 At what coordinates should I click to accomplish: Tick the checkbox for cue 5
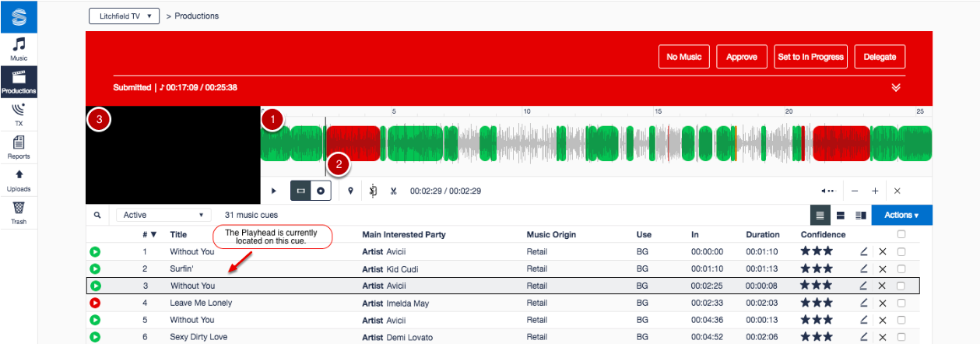901,320
